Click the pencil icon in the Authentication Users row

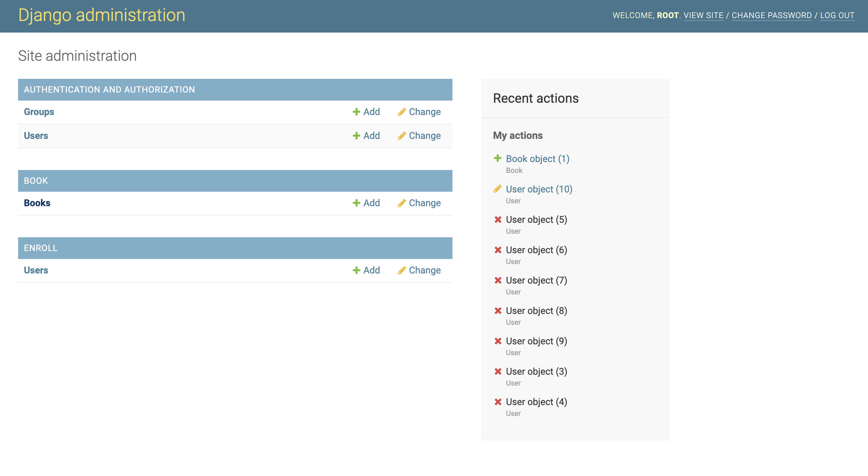click(401, 136)
